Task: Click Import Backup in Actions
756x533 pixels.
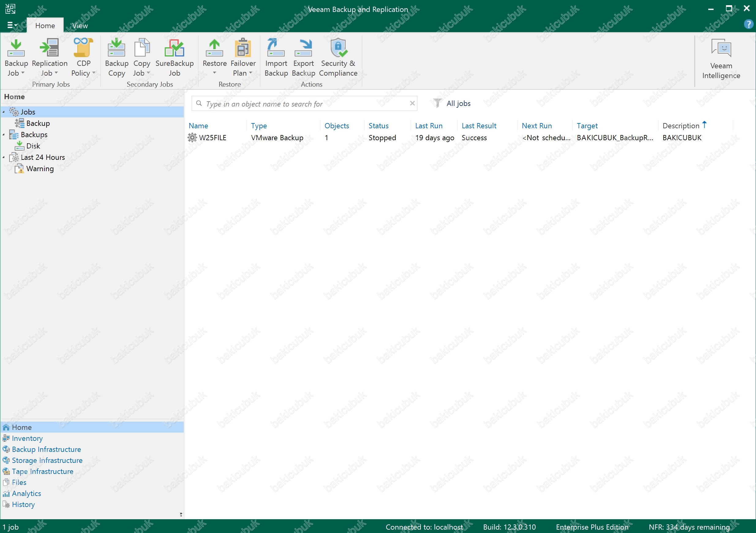Action: pyautogui.click(x=276, y=58)
